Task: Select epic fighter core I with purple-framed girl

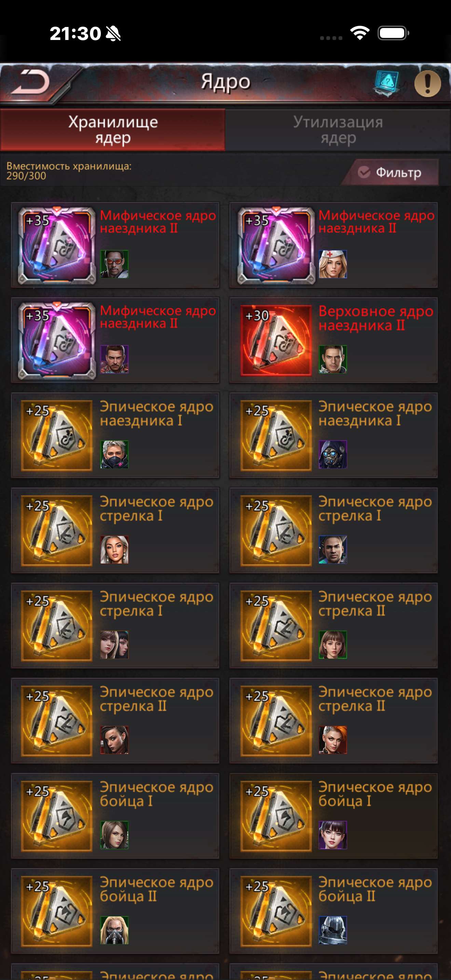Action: (x=333, y=816)
